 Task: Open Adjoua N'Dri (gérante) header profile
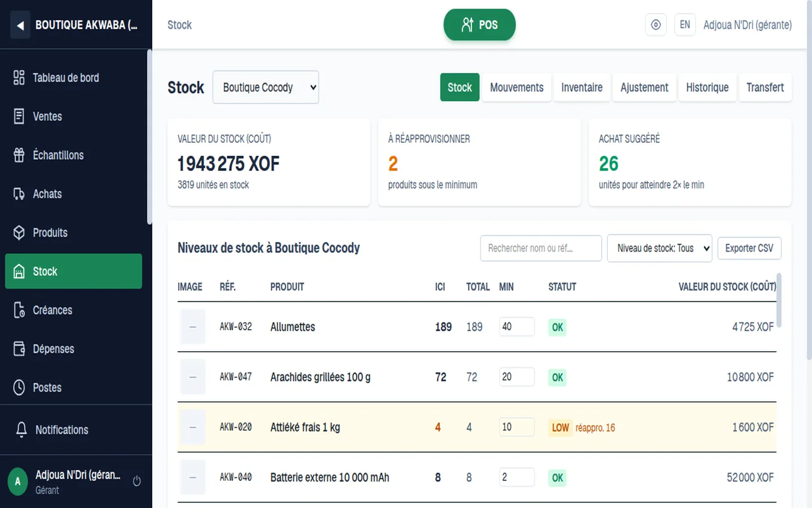point(747,25)
